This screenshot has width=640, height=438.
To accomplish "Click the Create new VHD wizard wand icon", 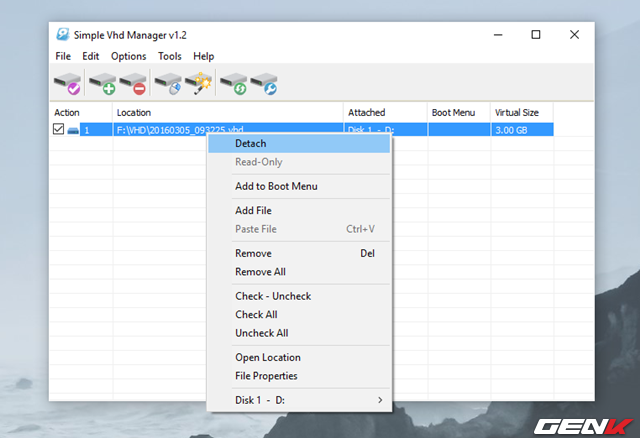I will pyautogui.click(x=199, y=83).
